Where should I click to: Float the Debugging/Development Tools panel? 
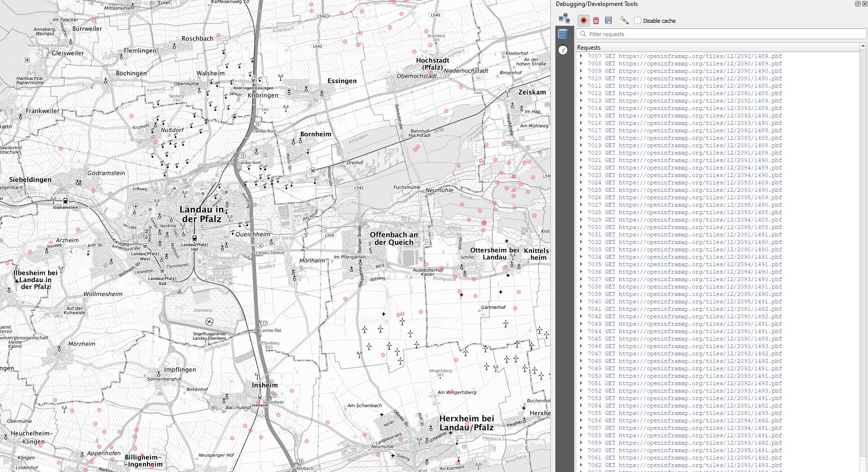pos(858,3)
